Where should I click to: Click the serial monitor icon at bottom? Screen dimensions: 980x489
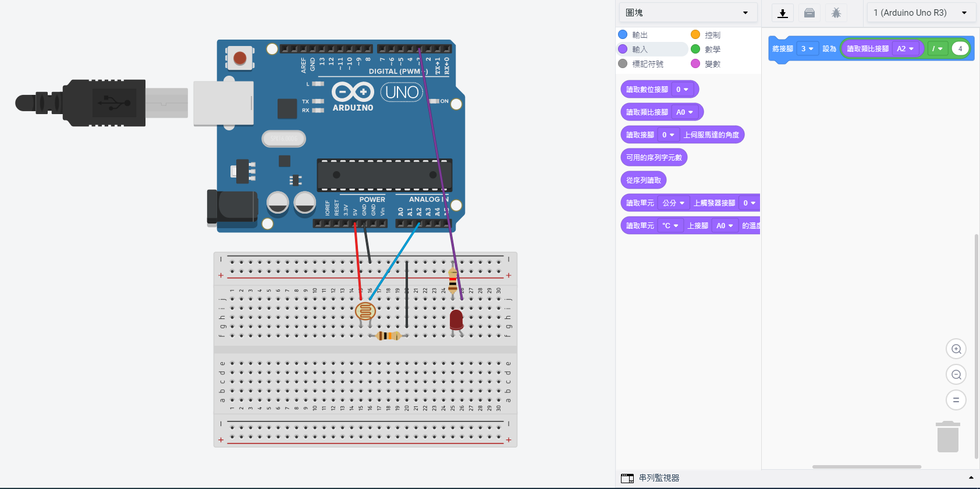coord(627,479)
